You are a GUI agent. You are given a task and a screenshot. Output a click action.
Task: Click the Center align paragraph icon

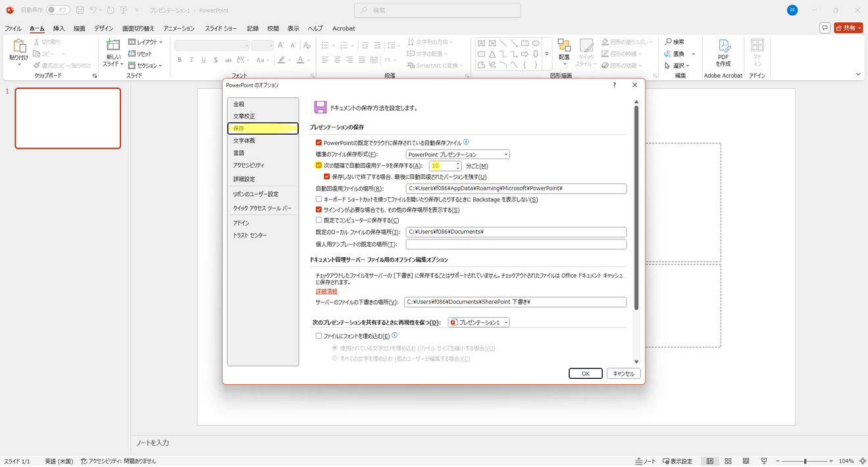337,60
